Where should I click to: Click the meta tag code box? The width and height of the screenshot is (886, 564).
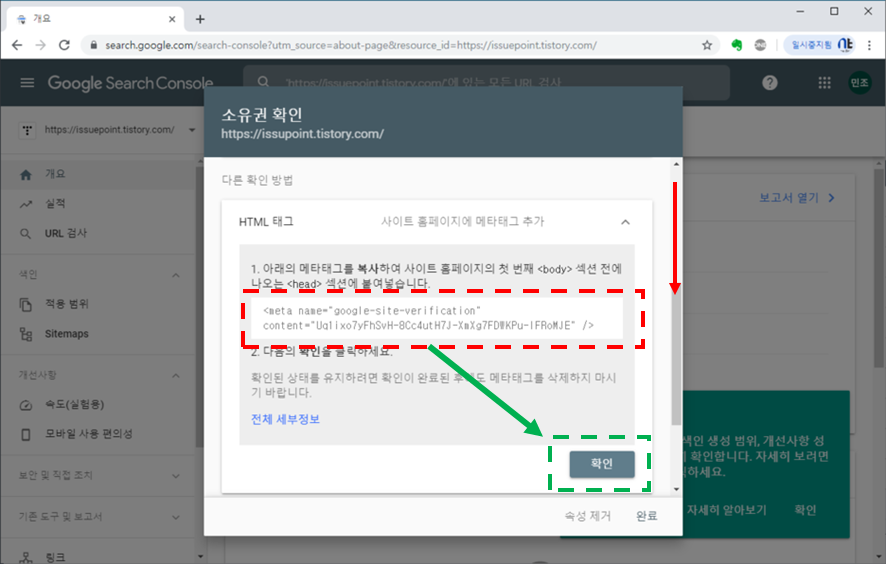(x=437, y=319)
